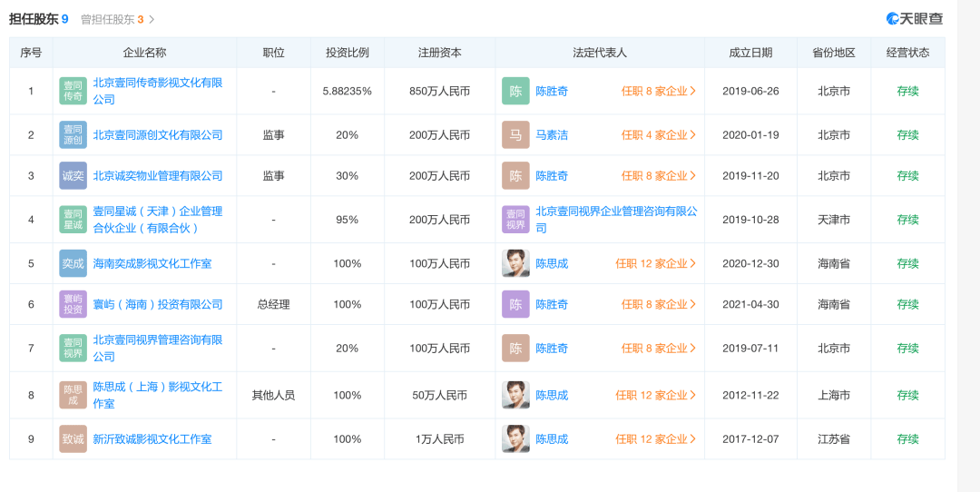This screenshot has height=492, width=980.
Task: Click the 壹同源创 blue company logo icon
Action: (x=73, y=135)
